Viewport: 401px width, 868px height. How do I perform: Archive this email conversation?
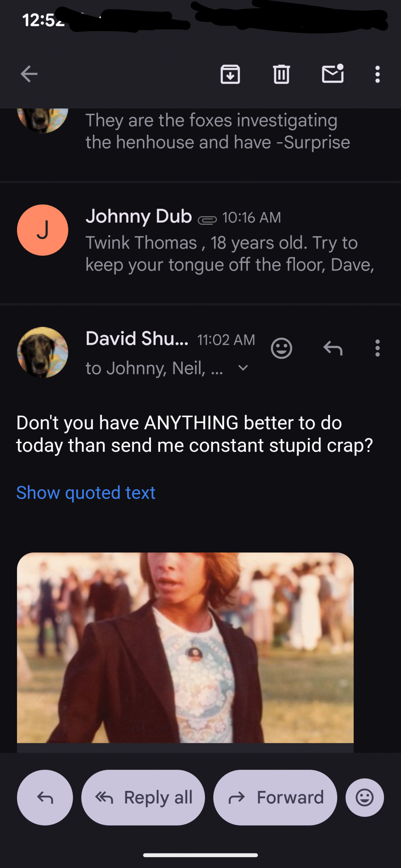(230, 74)
